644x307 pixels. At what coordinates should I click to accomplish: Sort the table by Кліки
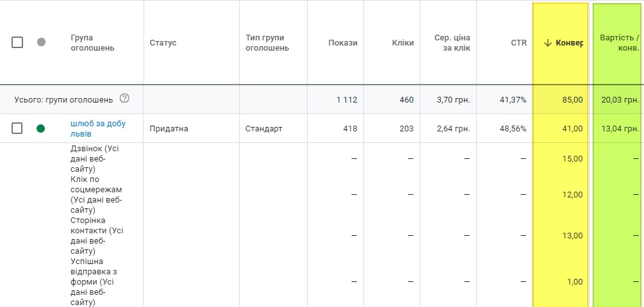click(403, 43)
